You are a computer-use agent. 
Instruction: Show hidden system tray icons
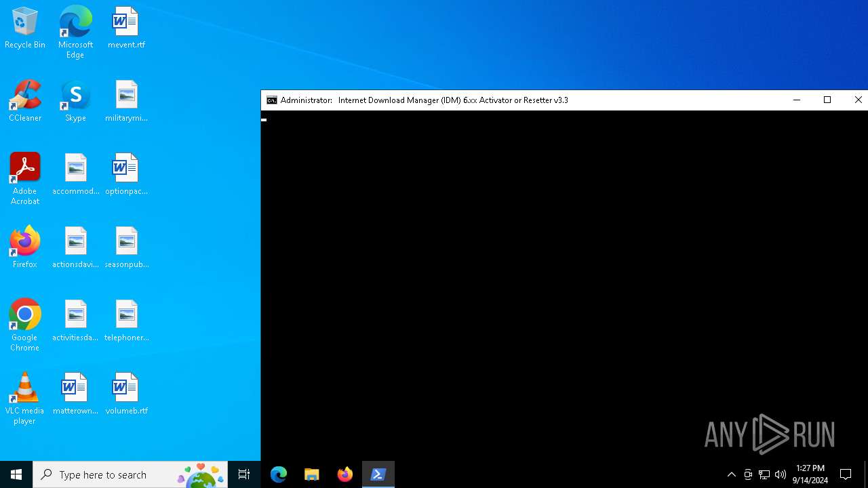(x=731, y=474)
